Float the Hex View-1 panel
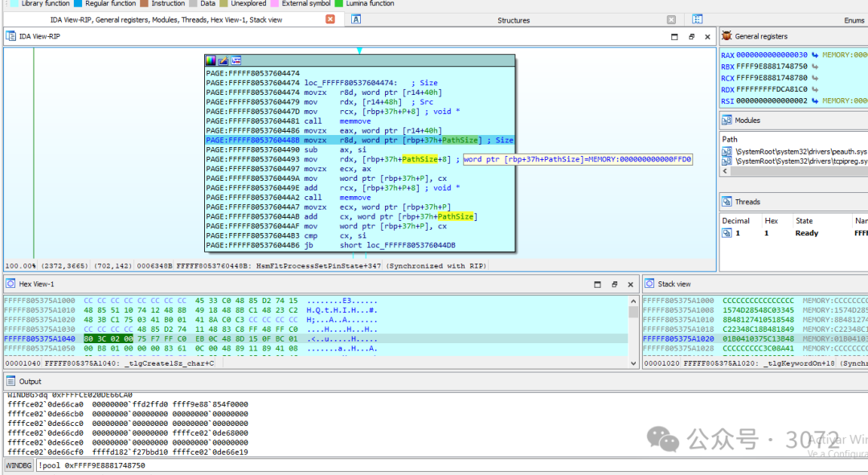 615,284
